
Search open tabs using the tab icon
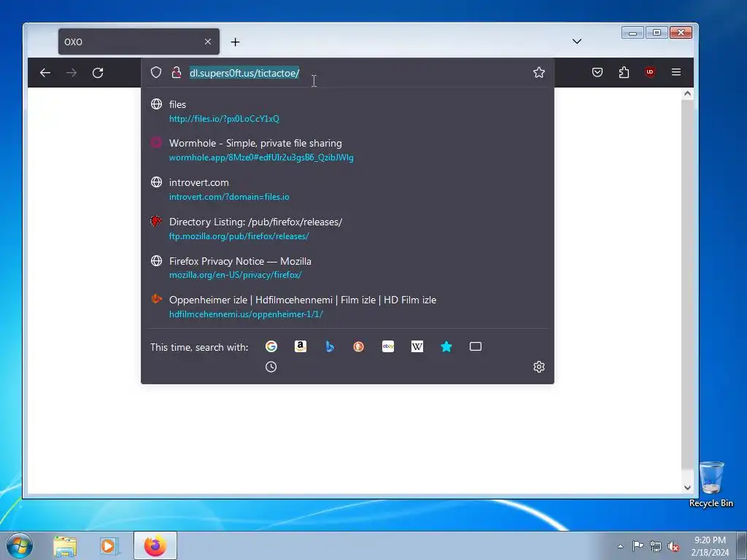(x=476, y=346)
